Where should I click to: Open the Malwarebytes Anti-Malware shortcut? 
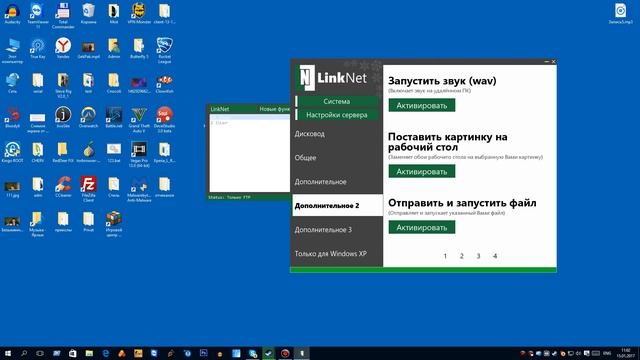point(139,189)
